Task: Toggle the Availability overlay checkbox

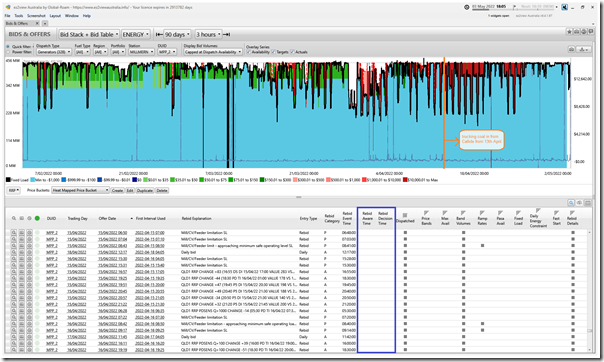Action: tap(248, 52)
